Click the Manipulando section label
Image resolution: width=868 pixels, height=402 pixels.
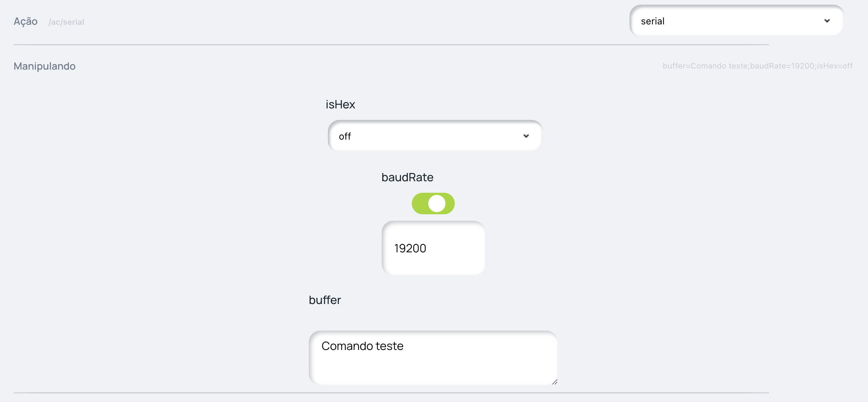(x=44, y=66)
